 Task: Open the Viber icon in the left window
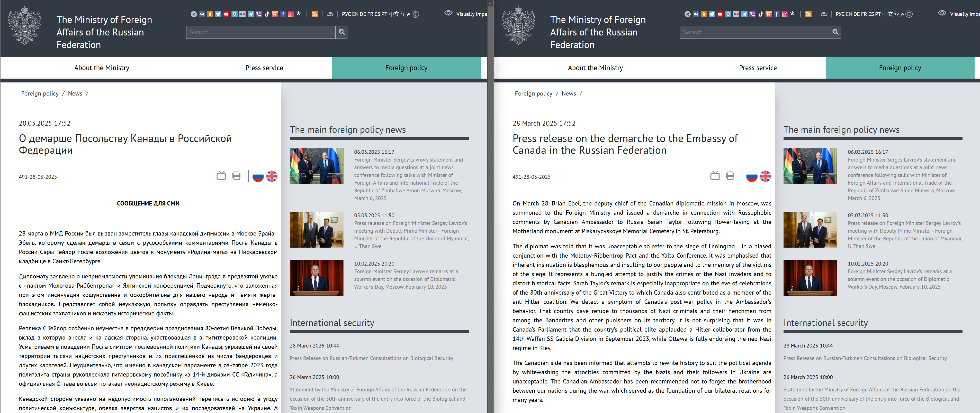click(259, 14)
